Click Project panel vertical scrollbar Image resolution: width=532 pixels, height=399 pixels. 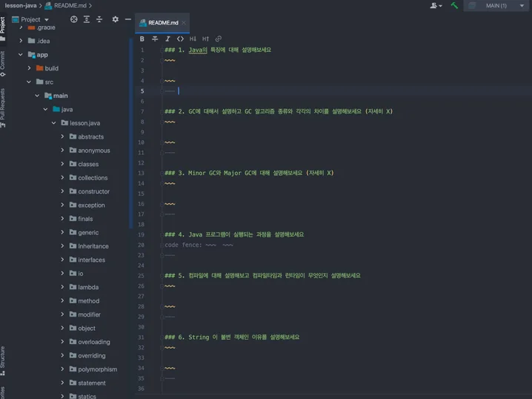[130, 133]
